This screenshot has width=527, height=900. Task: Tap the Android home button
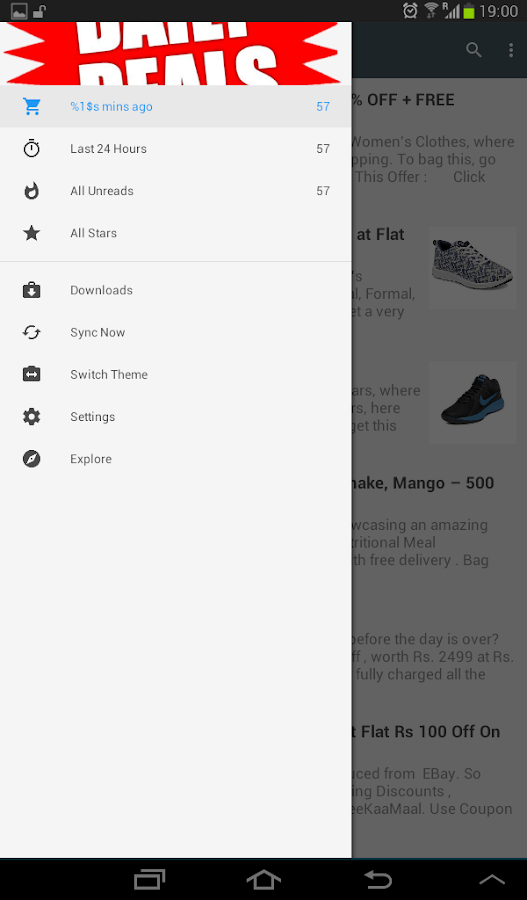(264, 879)
